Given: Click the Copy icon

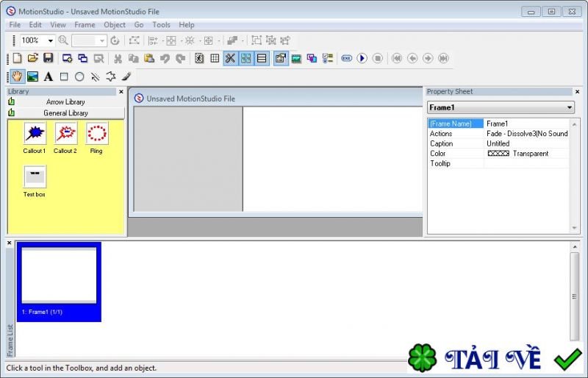Looking at the screenshot, I should (134, 58).
